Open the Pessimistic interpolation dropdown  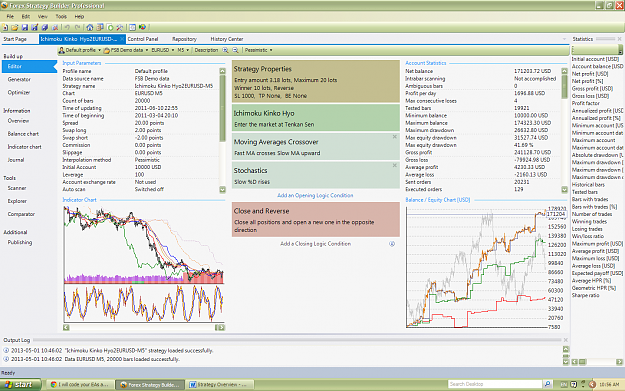[258, 50]
